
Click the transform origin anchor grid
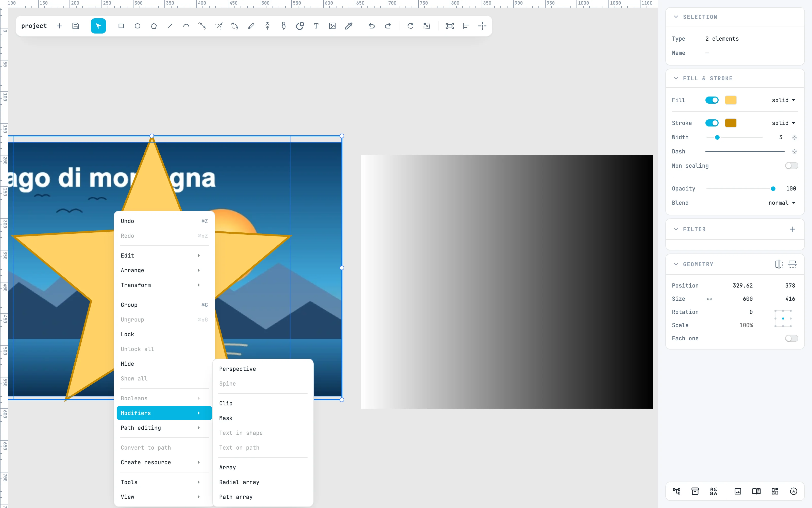(783, 319)
